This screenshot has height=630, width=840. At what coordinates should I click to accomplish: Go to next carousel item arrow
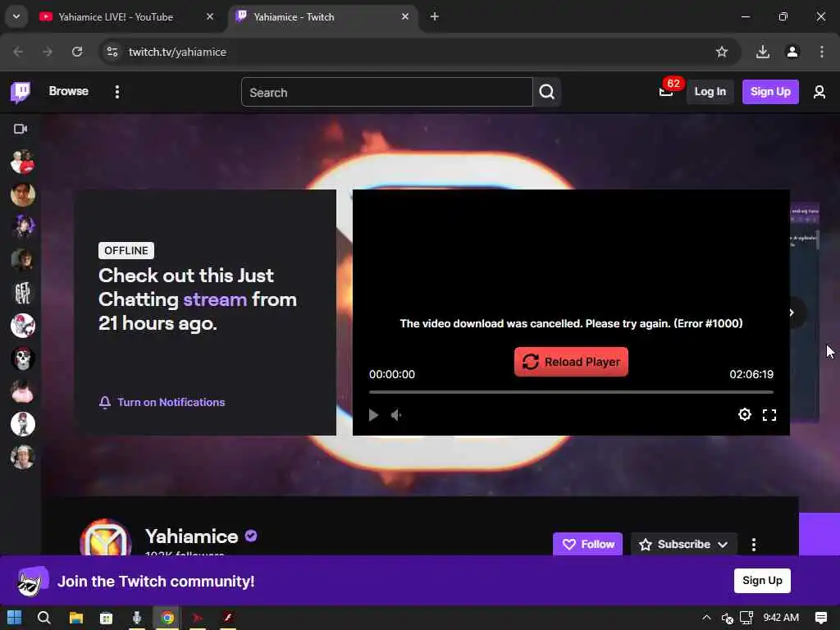click(792, 313)
